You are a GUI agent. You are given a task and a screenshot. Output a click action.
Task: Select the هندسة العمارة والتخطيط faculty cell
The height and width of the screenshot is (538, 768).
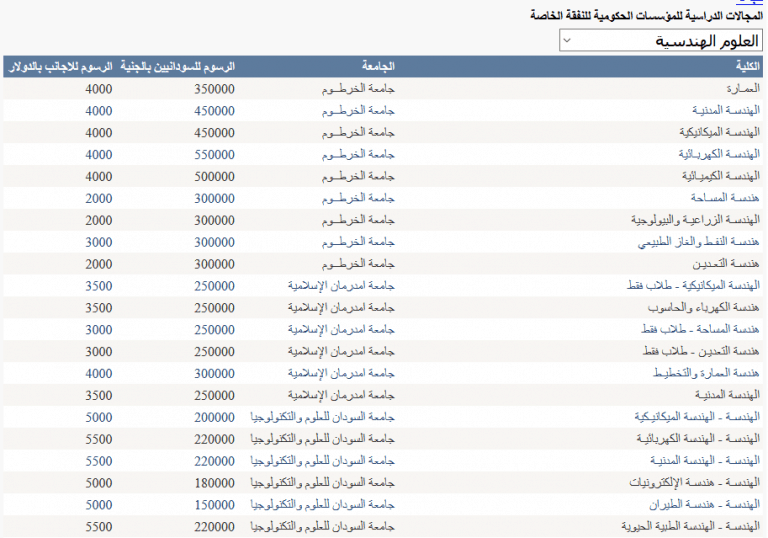pyautogui.click(x=706, y=373)
